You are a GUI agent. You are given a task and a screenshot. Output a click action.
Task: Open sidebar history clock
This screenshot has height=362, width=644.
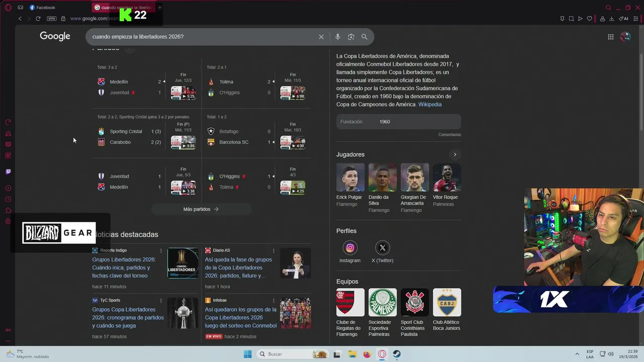click(x=8, y=199)
